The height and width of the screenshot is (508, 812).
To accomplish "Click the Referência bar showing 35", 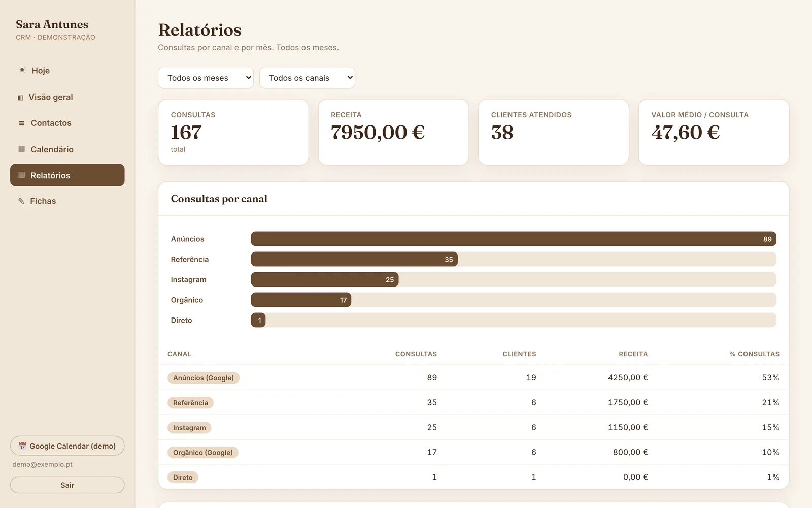I will point(354,259).
